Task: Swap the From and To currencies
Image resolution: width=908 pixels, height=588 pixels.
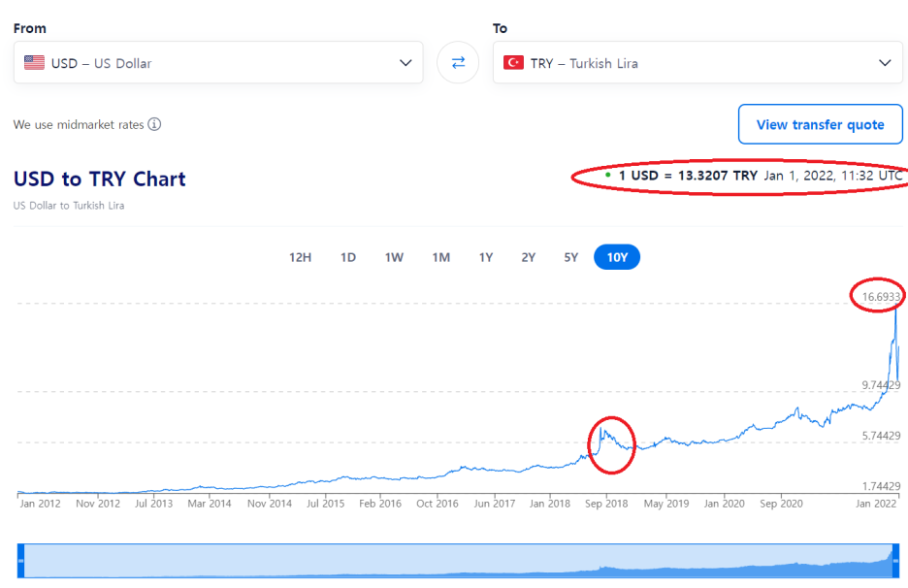Action: point(458,62)
